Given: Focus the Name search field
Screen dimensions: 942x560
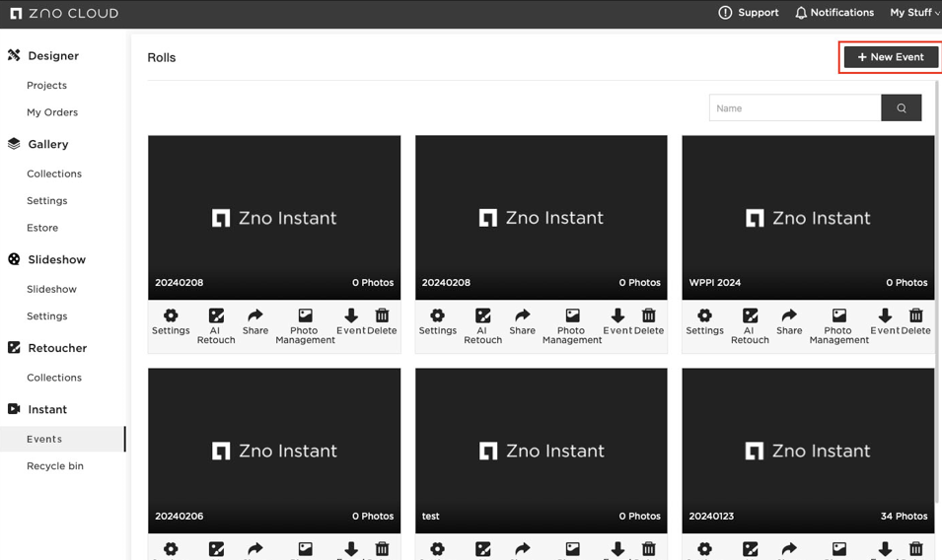Looking at the screenshot, I should (x=795, y=108).
